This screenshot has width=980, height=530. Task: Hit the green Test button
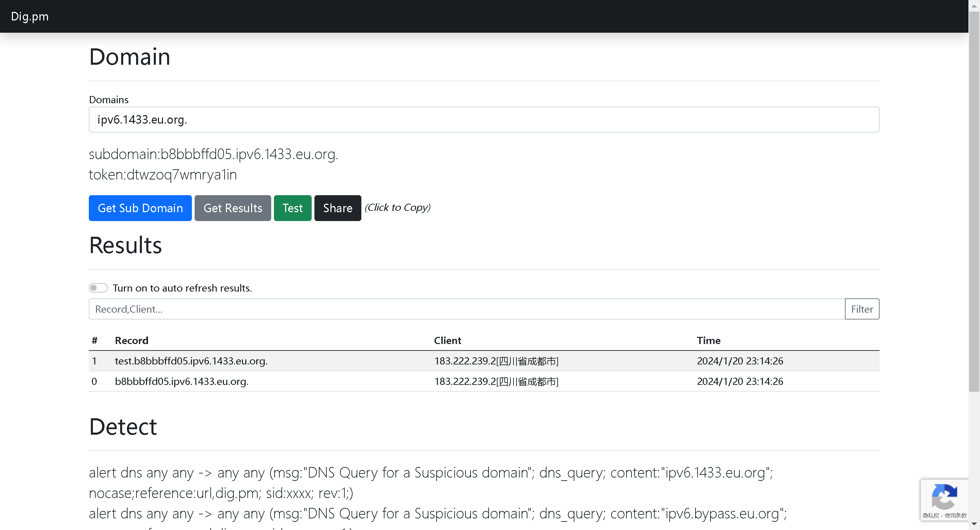tap(292, 208)
